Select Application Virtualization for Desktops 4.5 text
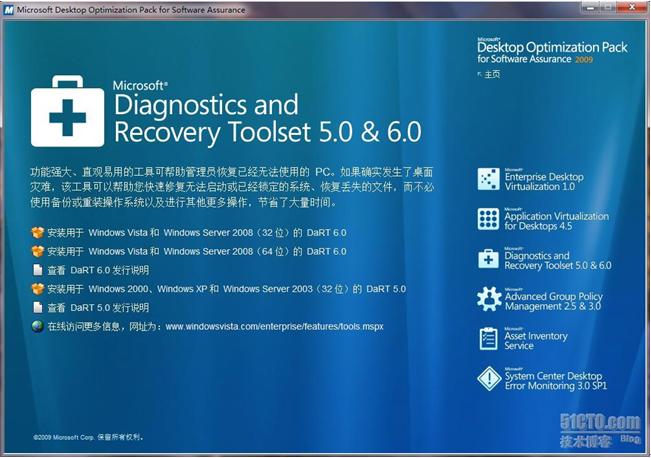Screen dimensions: 651x458 click(x=556, y=219)
